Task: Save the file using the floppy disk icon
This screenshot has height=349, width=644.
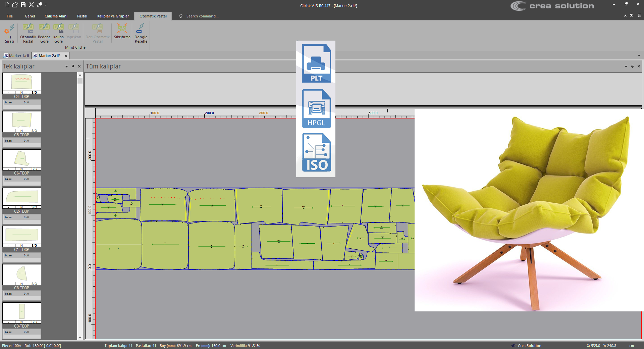Action: tap(23, 5)
